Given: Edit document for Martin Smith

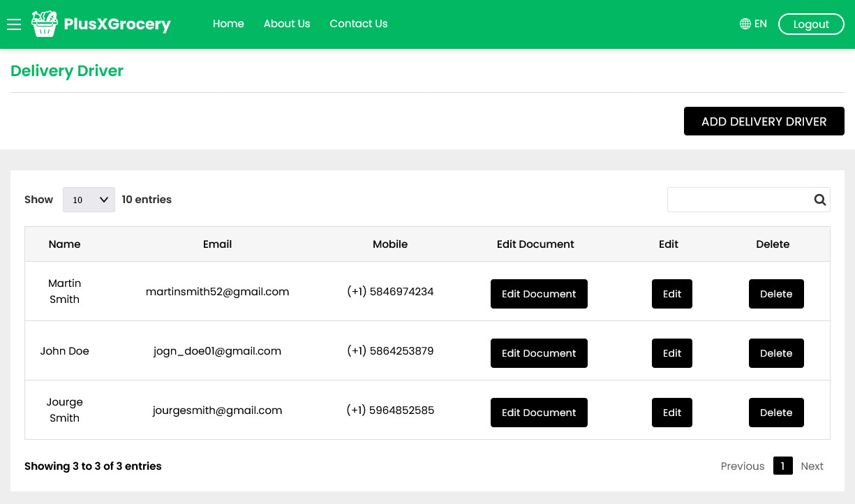Looking at the screenshot, I should 539,294.
